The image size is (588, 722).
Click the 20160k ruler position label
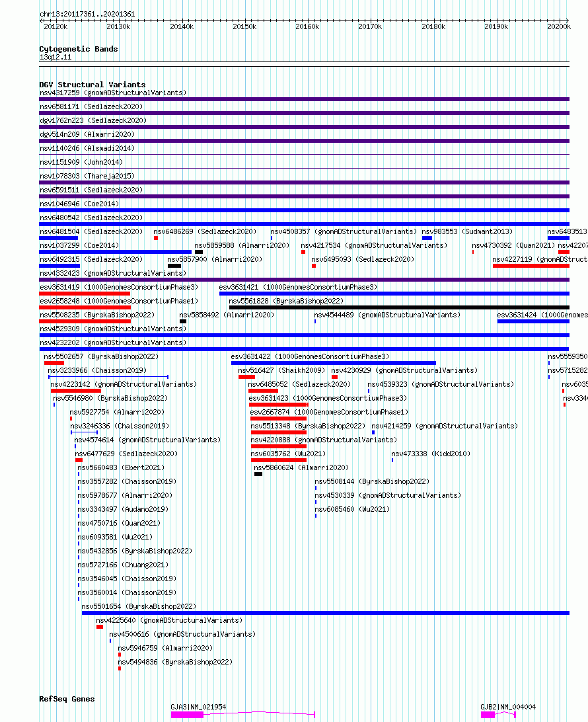[x=307, y=26]
